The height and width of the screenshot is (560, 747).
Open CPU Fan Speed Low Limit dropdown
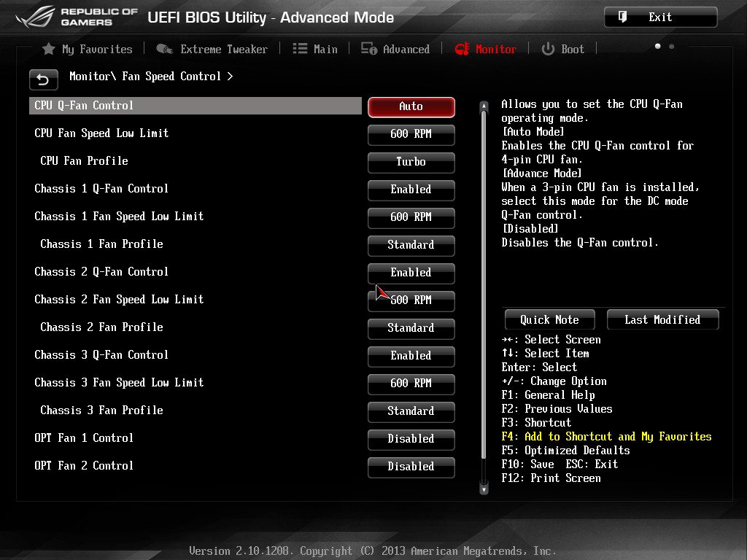click(411, 134)
